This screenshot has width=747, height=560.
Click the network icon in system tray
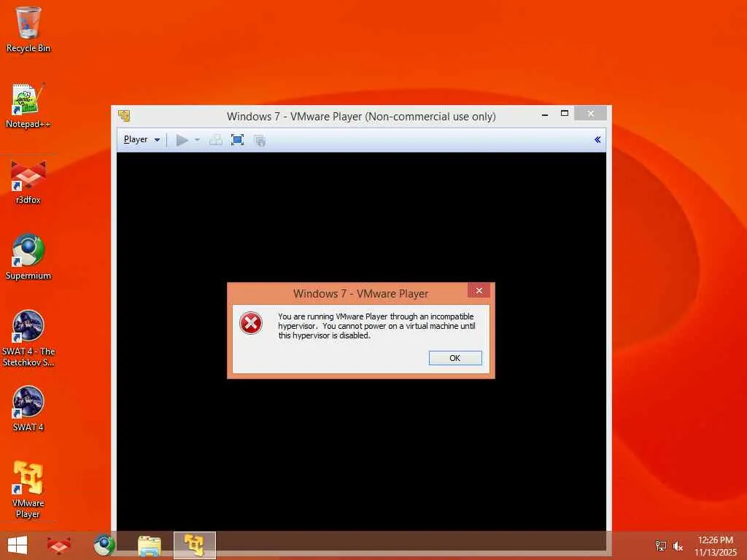[660, 545]
